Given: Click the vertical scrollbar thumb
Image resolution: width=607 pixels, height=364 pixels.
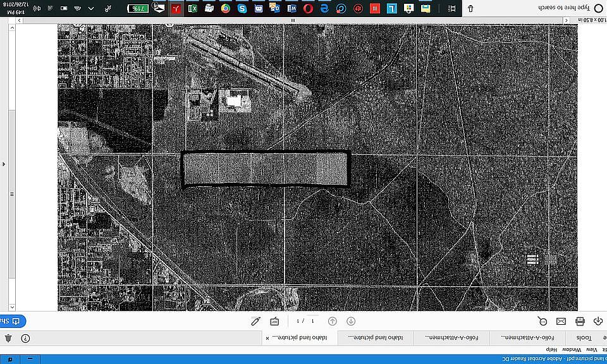Looking at the screenshot, I should tap(12, 194).
